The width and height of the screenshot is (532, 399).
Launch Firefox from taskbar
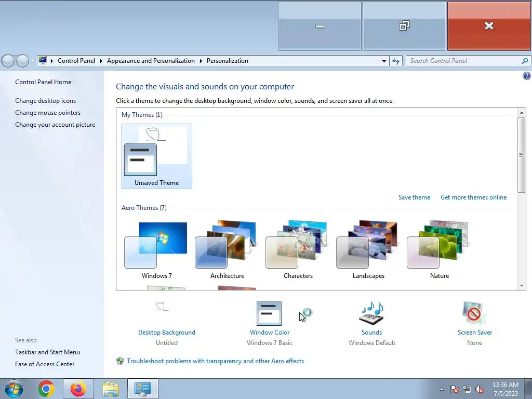[78, 389]
